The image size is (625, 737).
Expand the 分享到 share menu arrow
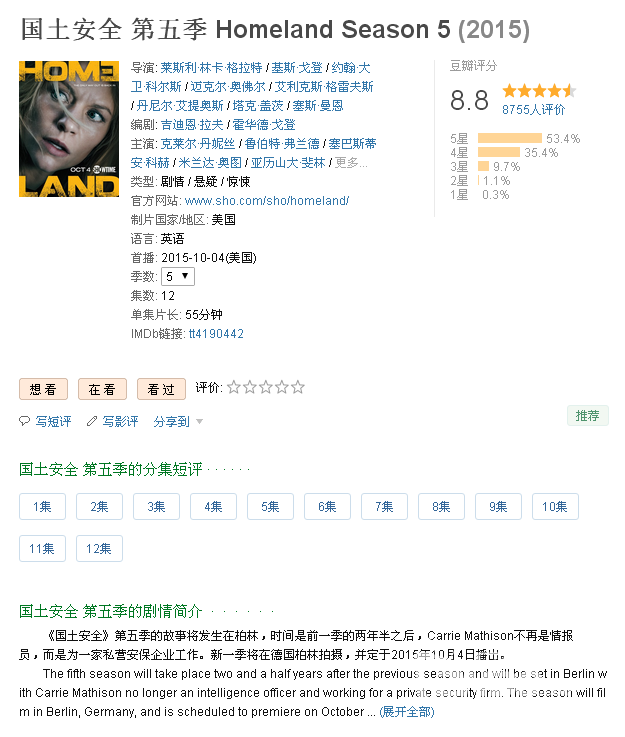[x=199, y=421]
